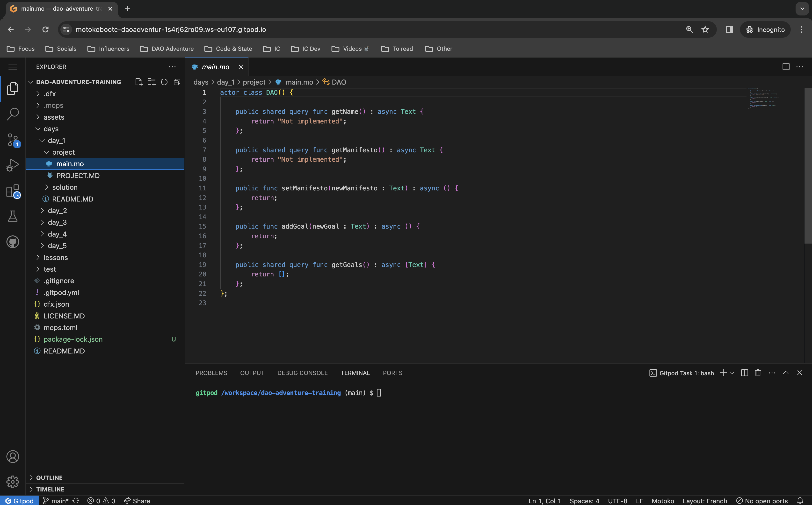The height and width of the screenshot is (505, 812).
Task: Open browser zoom indicator icon
Action: [689, 29]
